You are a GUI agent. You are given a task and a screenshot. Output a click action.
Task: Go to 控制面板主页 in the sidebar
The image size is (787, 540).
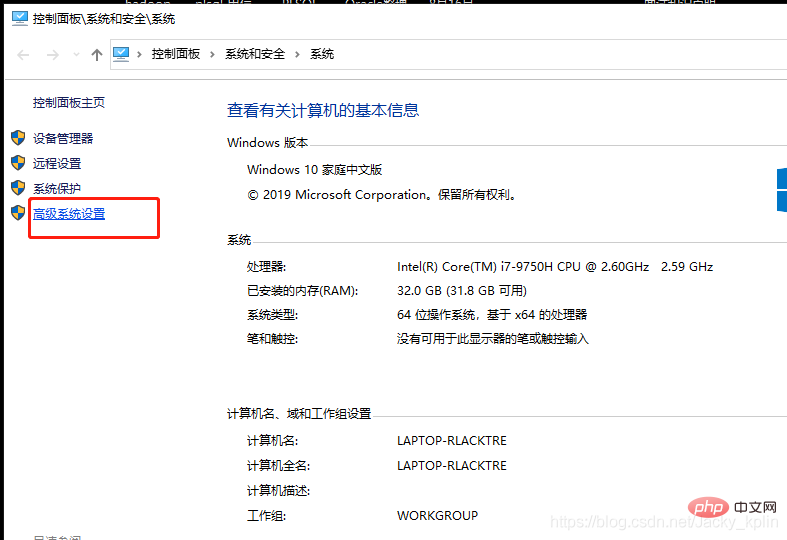pyautogui.click(x=69, y=103)
